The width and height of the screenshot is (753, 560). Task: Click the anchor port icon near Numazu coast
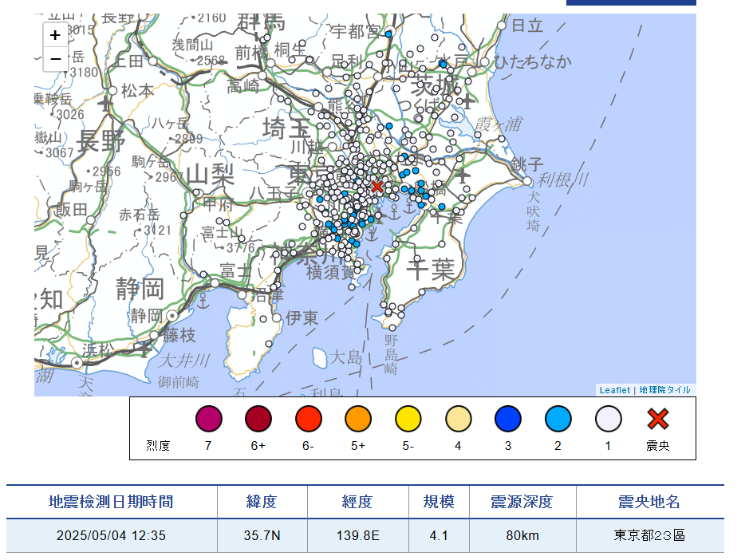(x=203, y=302)
